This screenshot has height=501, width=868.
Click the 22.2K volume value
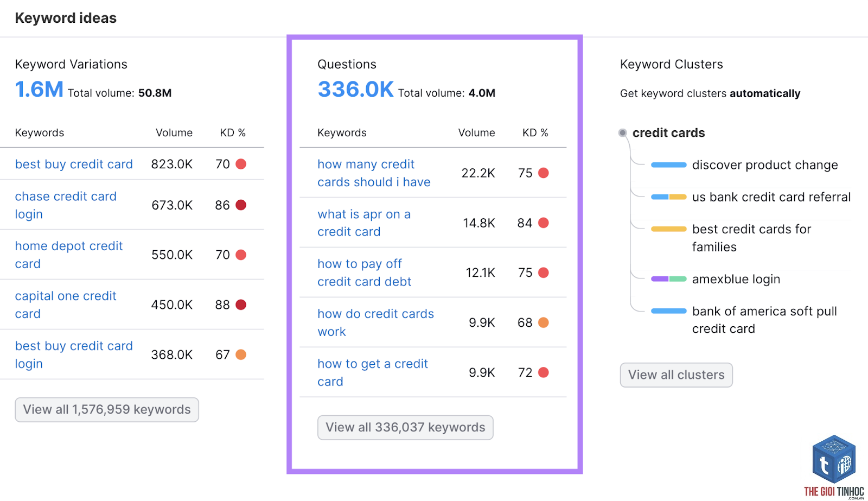coord(478,173)
